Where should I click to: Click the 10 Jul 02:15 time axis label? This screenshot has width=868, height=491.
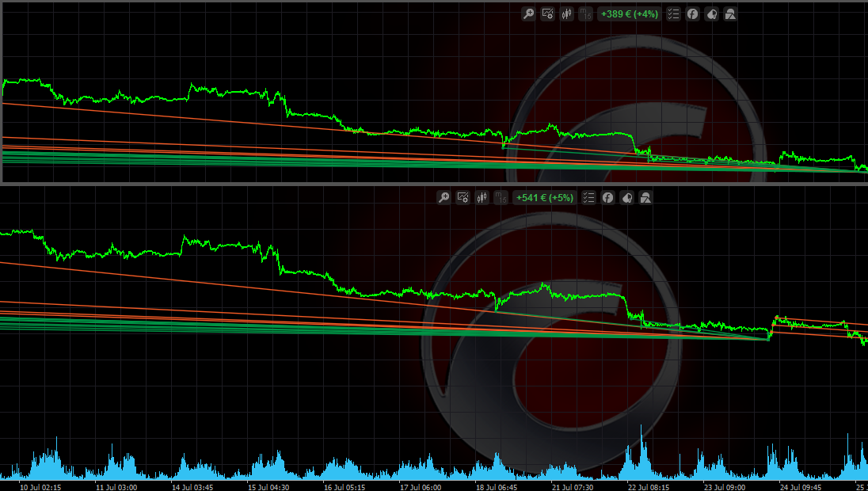coord(40,486)
